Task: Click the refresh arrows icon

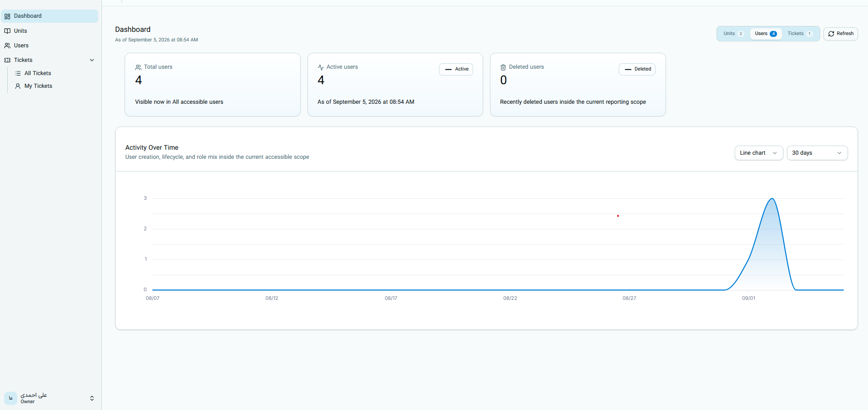Action: (831, 34)
